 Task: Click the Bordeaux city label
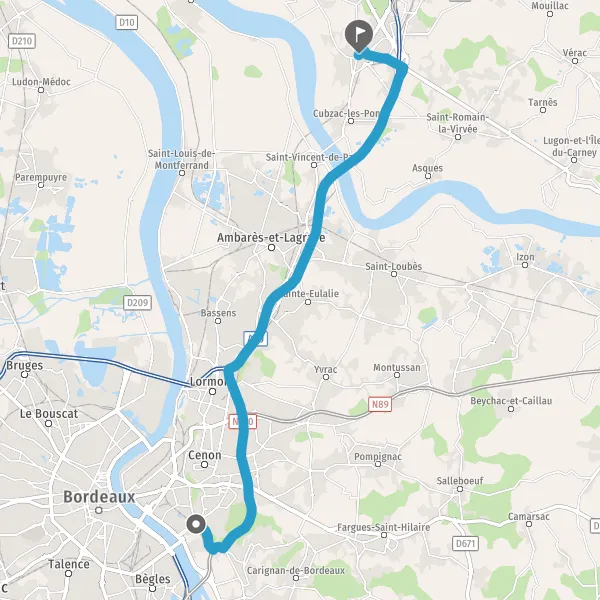click(x=99, y=497)
